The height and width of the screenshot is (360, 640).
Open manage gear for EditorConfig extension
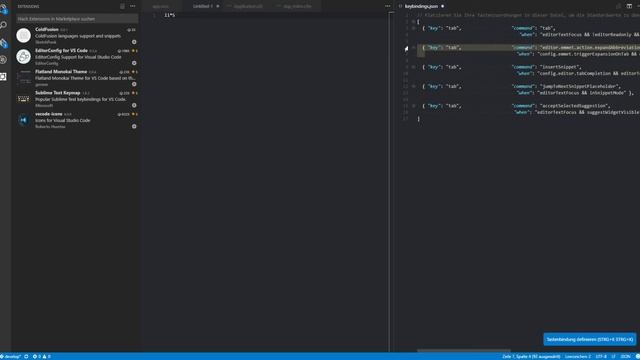click(134, 63)
